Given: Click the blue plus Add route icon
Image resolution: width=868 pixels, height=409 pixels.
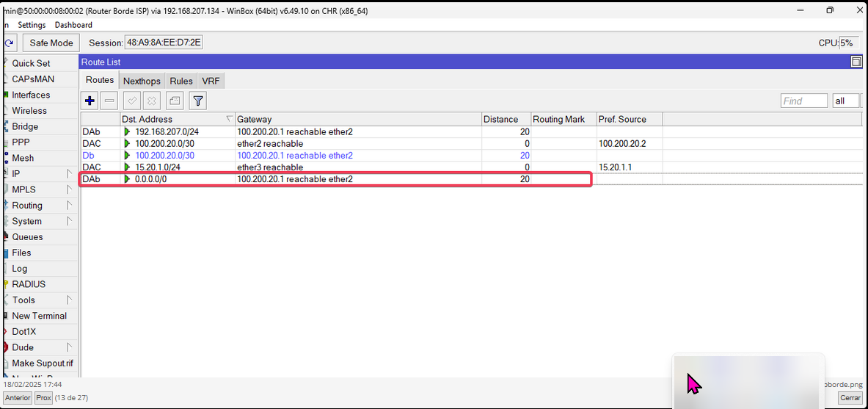Looking at the screenshot, I should 90,101.
